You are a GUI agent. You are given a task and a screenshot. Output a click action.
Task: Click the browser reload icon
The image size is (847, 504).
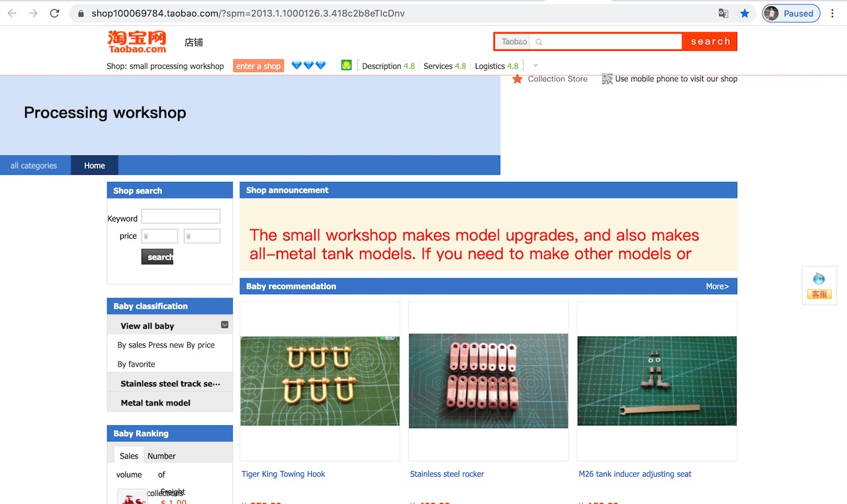click(x=54, y=13)
